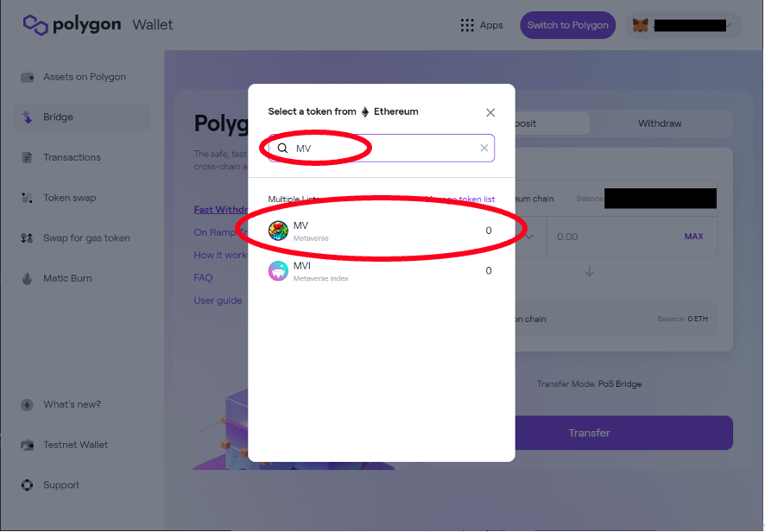Open the User guide link
765x532 pixels.
tap(218, 301)
